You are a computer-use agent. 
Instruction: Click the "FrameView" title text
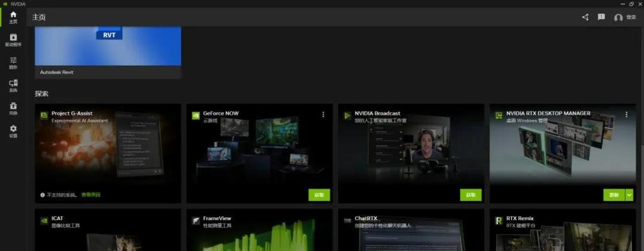click(x=217, y=218)
